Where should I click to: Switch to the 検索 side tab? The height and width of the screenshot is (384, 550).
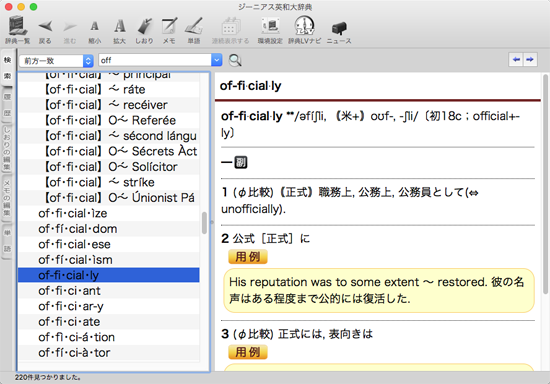[x=7, y=68]
